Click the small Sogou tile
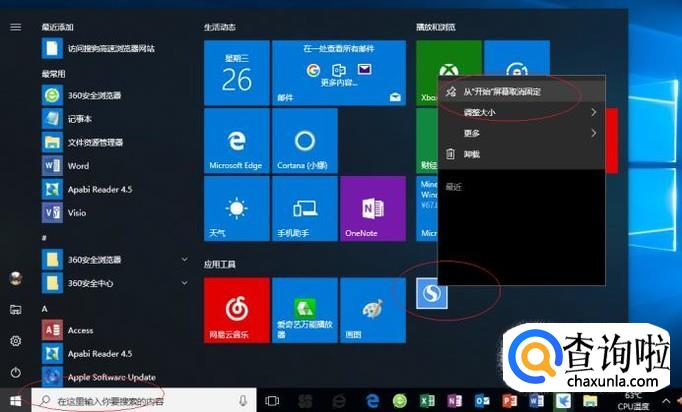 point(431,294)
